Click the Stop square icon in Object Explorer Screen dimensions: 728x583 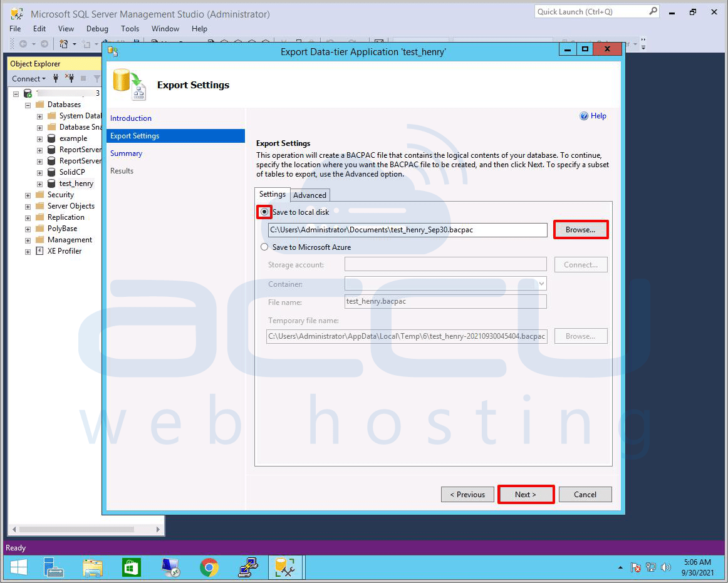[83, 78]
